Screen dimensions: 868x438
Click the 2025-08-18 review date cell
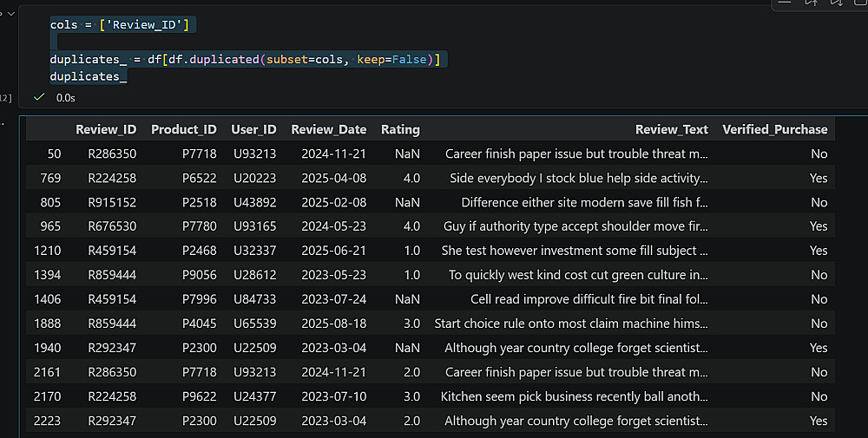point(334,324)
